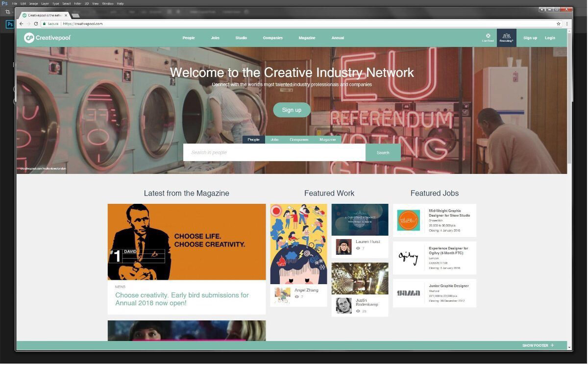Open Photoshop Type menu
The width and height of the screenshot is (588, 365).
click(x=56, y=3)
